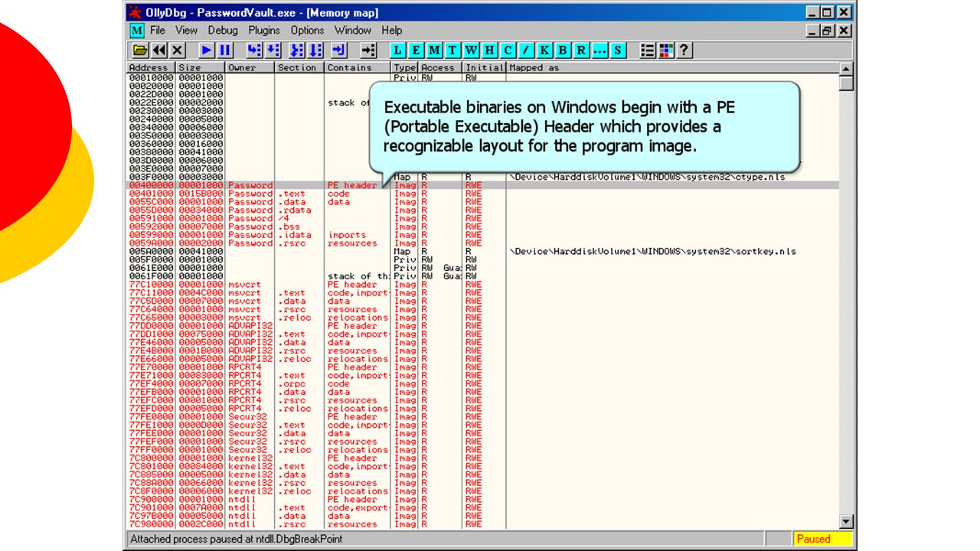Open Breakpoints window with B button
The width and height of the screenshot is (980, 551).
click(x=563, y=51)
